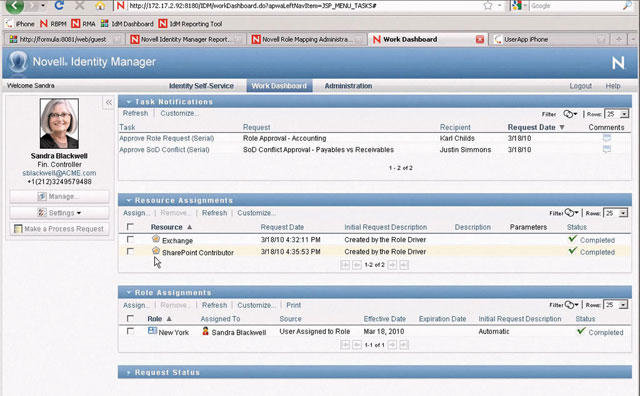Viewport: 640px width, 396px height.
Task: Go to last page in Resource Assignments pager
Action: 404,265
